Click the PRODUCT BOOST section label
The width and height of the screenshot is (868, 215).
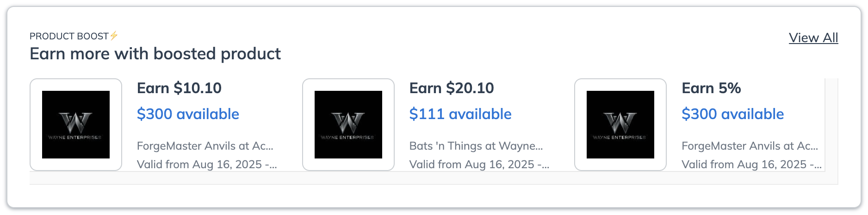click(69, 36)
